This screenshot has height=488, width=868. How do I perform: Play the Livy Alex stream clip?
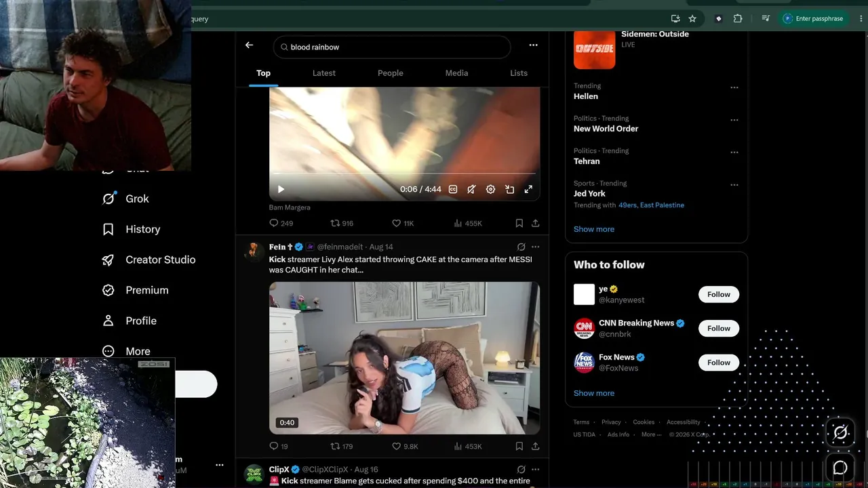pyautogui.click(x=404, y=358)
